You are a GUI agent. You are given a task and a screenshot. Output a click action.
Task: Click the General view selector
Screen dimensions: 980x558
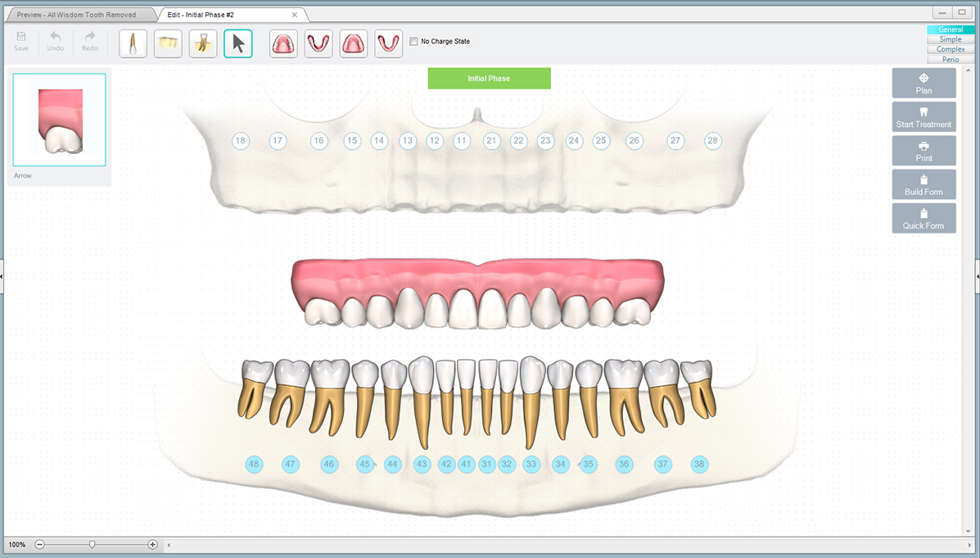[950, 29]
